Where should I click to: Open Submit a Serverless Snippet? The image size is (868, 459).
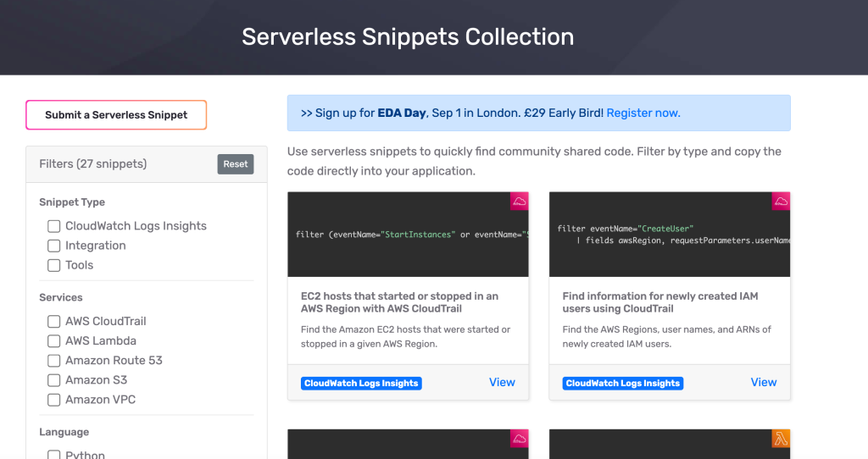[116, 115]
